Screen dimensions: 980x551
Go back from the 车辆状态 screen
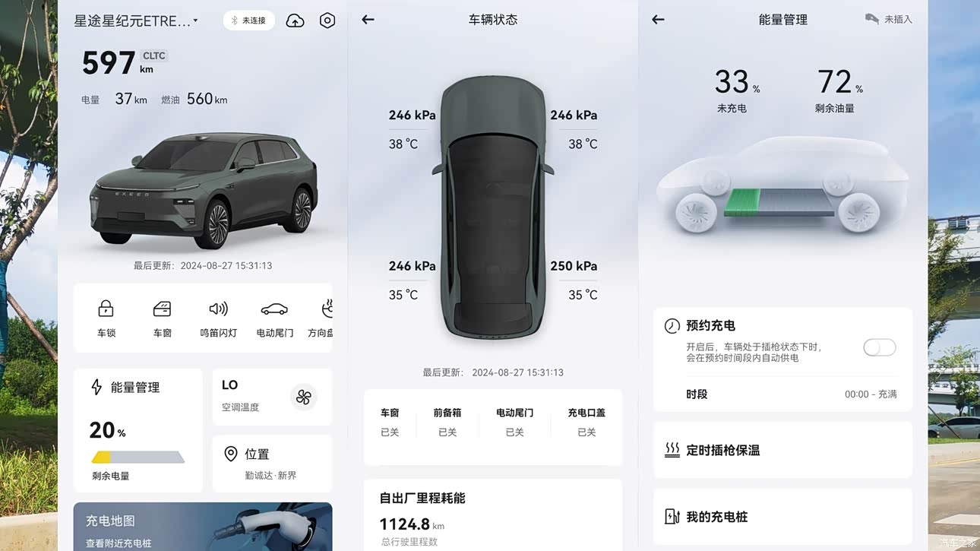click(x=368, y=20)
